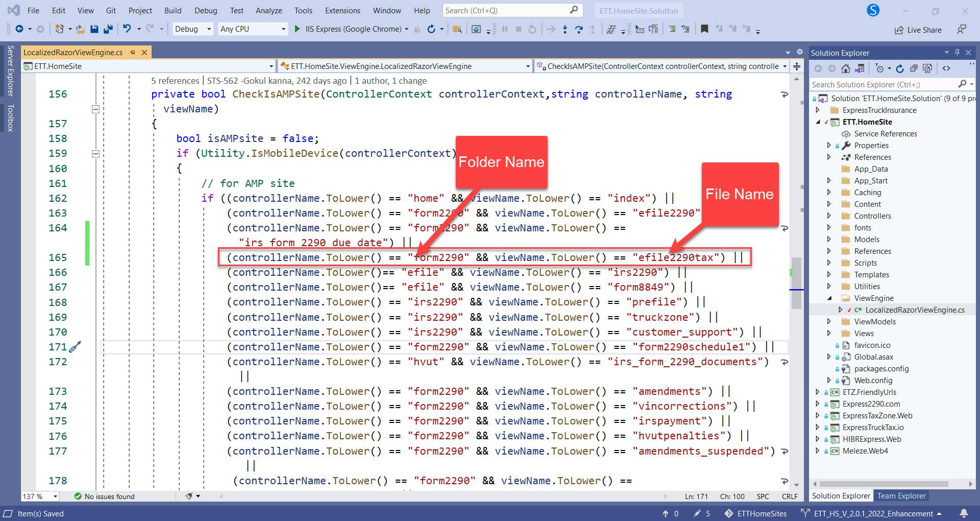
Task: Click the New Project toolbar icon
Action: coord(60,29)
